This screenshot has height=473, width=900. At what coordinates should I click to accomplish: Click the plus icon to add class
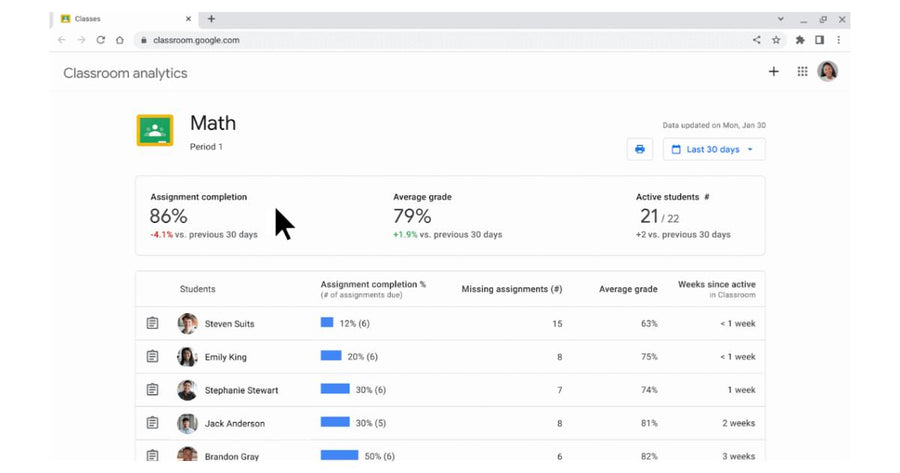(x=774, y=71)
